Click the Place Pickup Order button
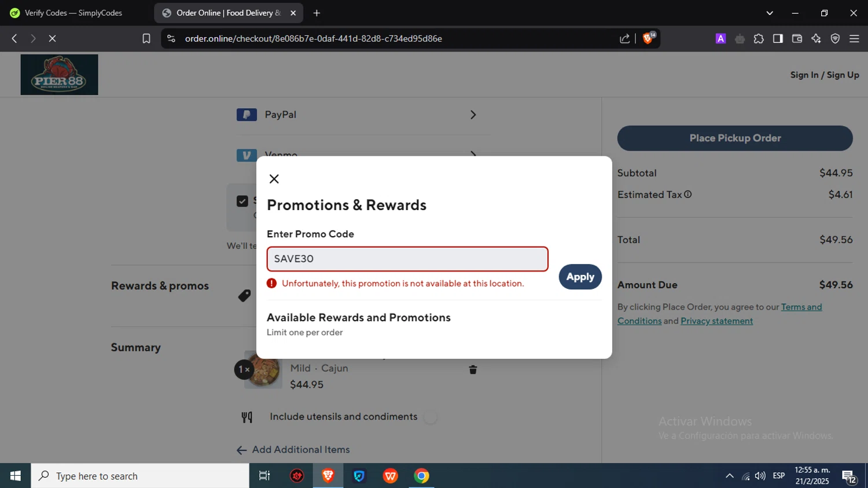The image size is (868, 488). pyautogui.click(x=735, y=138)
